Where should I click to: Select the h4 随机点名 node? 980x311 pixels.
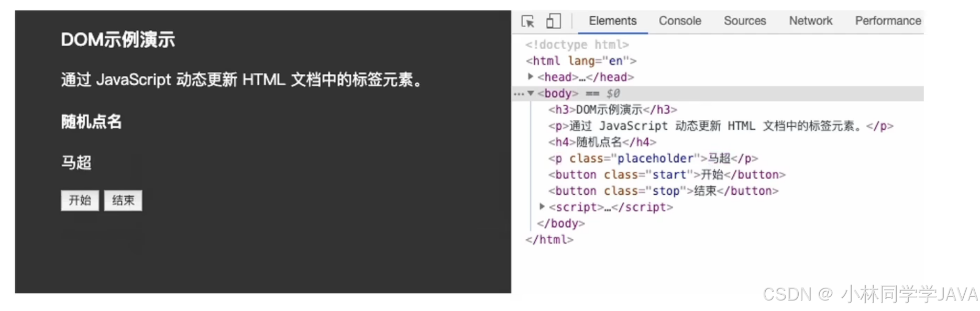tap(602, 142)
